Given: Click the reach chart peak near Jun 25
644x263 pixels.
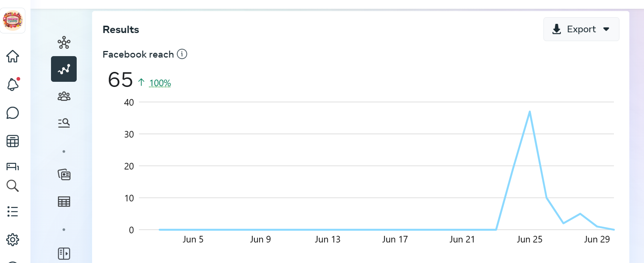Looking at the screenshot, I should click(x=530, y=112).
